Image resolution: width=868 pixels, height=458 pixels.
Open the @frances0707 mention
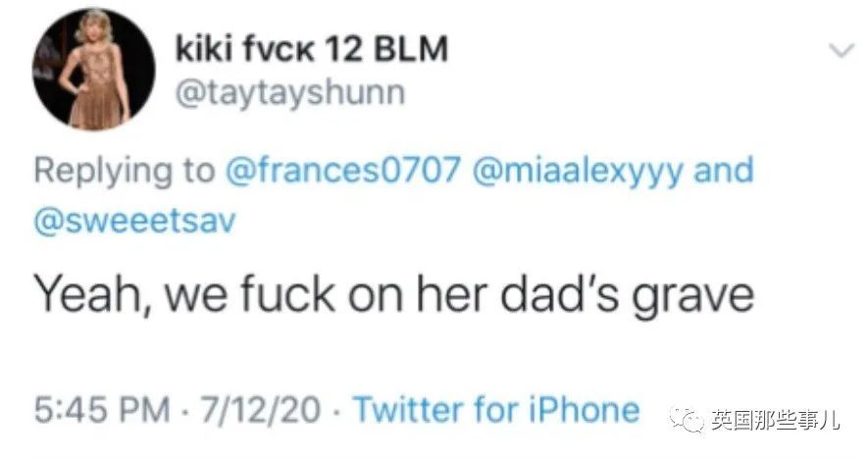[x=341, y=171]
